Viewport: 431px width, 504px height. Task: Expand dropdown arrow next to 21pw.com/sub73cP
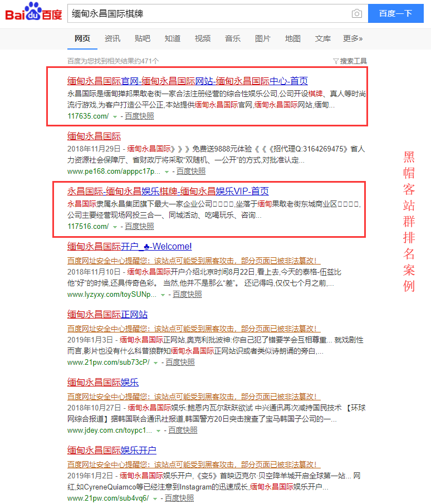[x=155, y=363]
